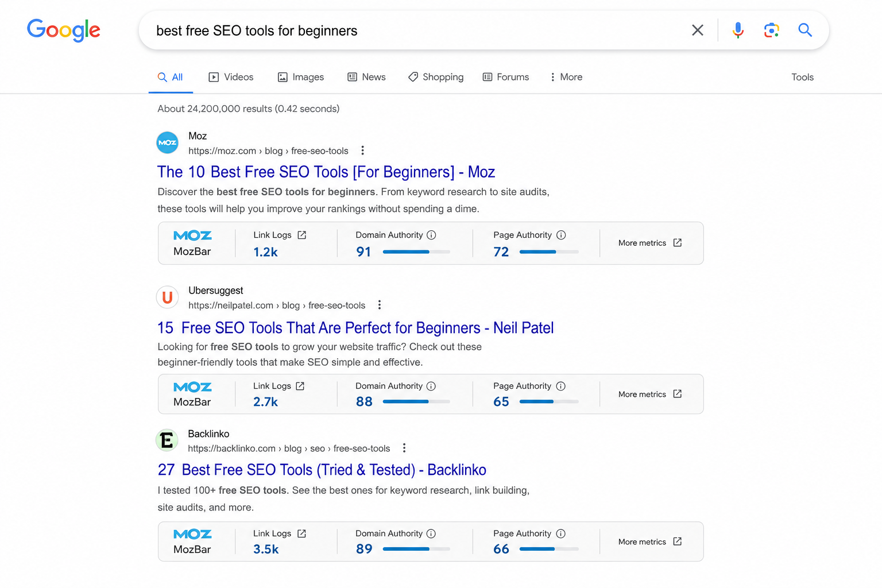Click More metrics for the Moz result
The image size is (882, 588).
pyautogui.click(x=650, y=243)
